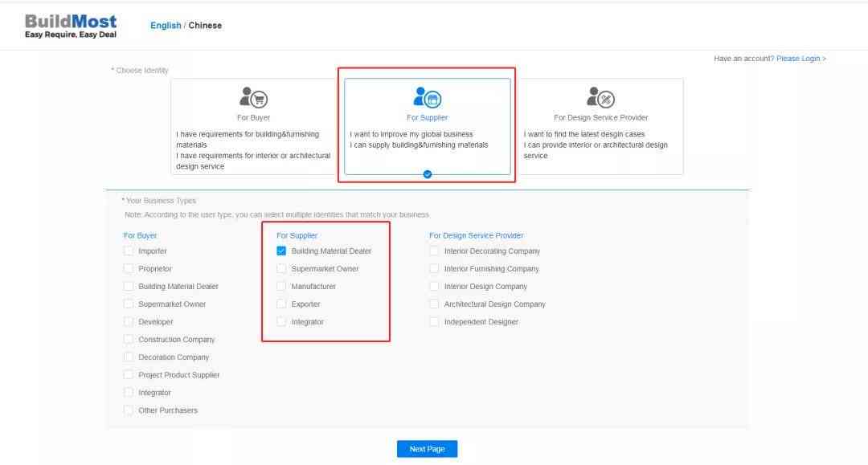
Task: Open the Please Login link
Action: [801, 59]
